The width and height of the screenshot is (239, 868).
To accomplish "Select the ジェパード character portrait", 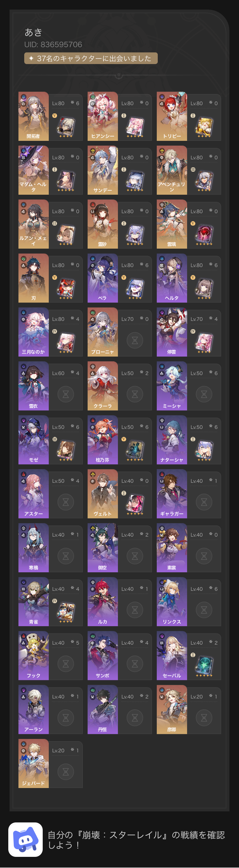I will [33, 763].
